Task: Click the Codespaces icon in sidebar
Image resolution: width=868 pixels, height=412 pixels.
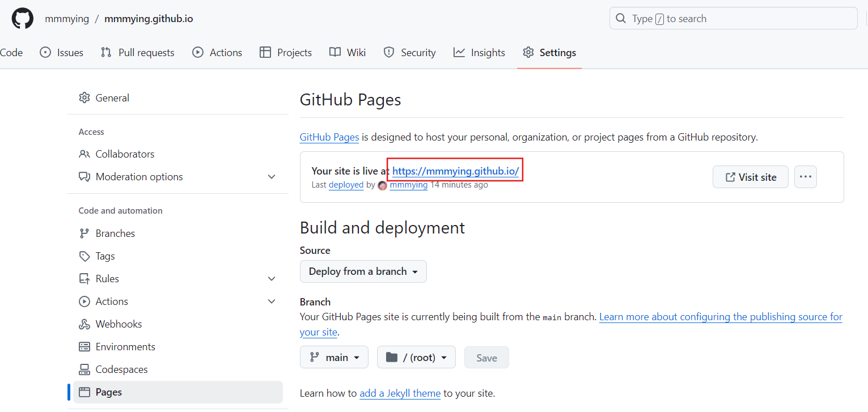Action: (x=84, y=369)
